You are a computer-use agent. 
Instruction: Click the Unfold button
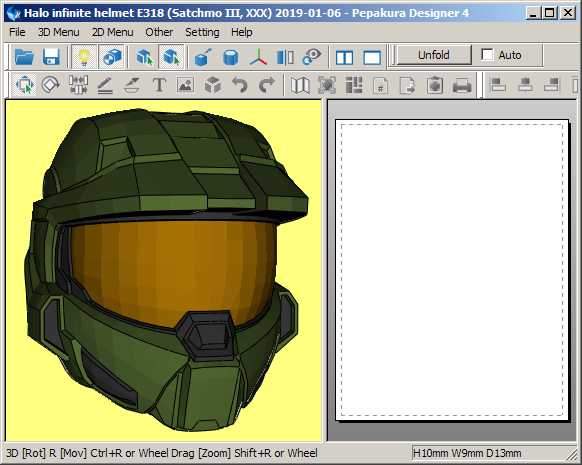click(434, 55)
